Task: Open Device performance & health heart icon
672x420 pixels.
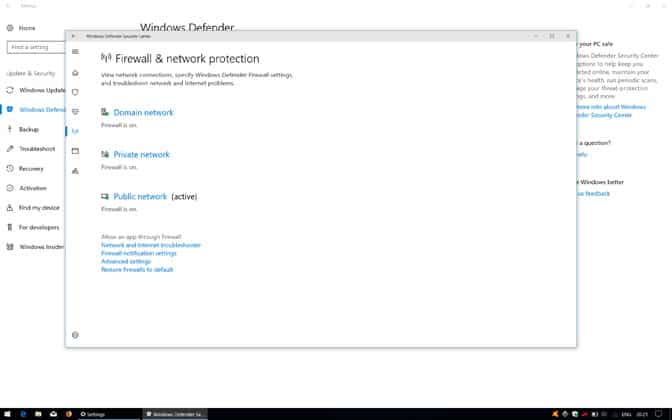Action: [75, 111]
